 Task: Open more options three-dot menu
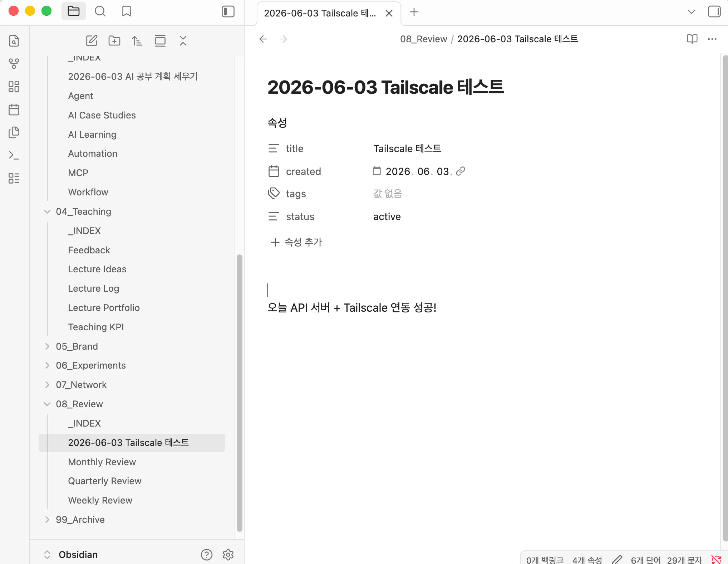pos(712,39)
